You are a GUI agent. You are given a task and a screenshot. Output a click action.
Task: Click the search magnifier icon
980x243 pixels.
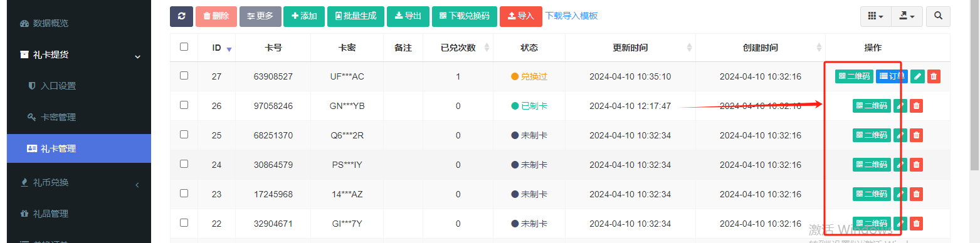coord(938,16)
